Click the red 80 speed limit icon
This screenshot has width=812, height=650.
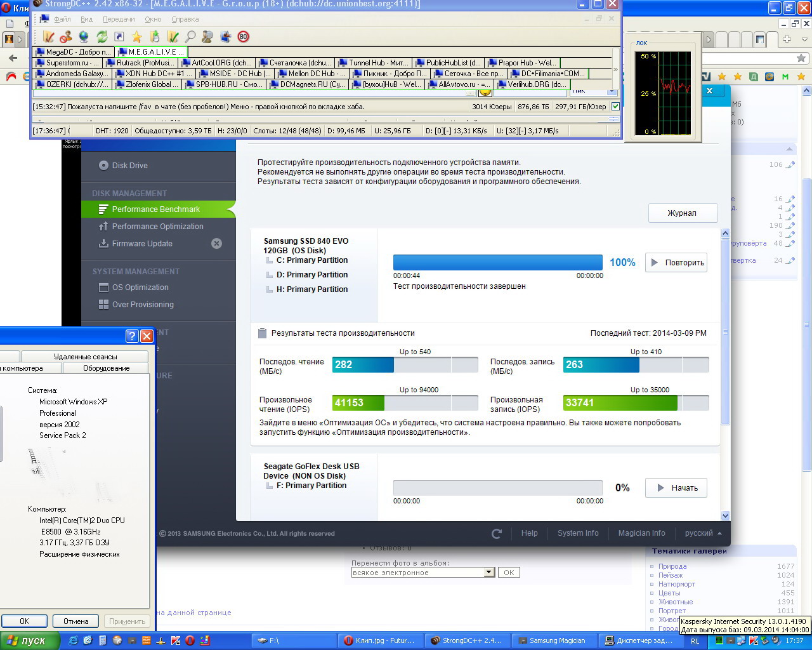pyautogui.click(x=243, y=37)
